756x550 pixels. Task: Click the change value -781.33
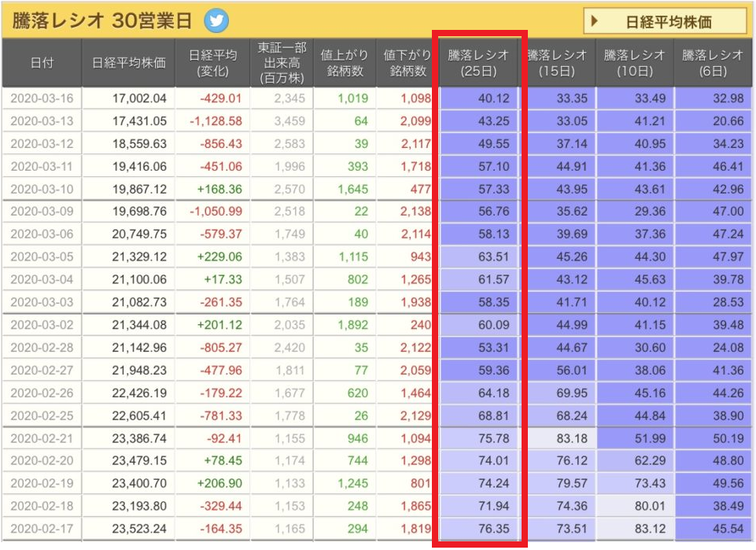tap(221, 415)
